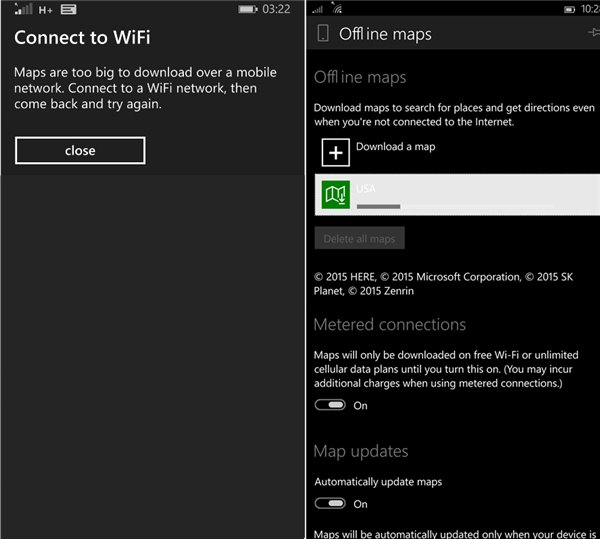Tap the 03:22 clock in status bar
The width and height of the screenshot is (600, 539).
pyautogui.click(x=276, y=9)
